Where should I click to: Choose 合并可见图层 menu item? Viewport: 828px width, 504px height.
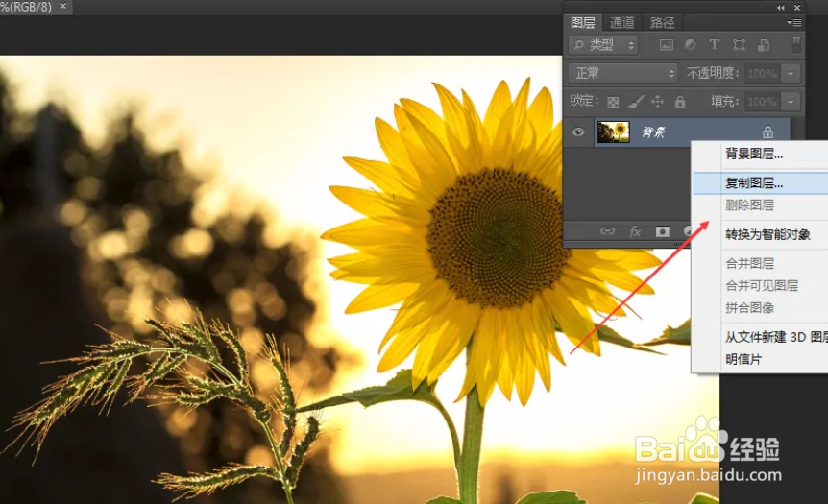(762, 286)
